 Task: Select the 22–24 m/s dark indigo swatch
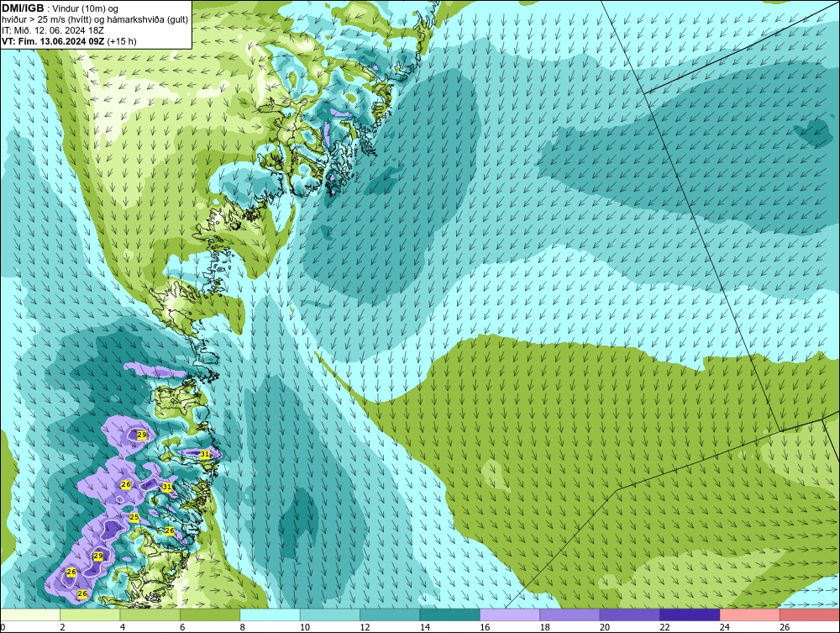pyautogui.click(x=690, y=615)
